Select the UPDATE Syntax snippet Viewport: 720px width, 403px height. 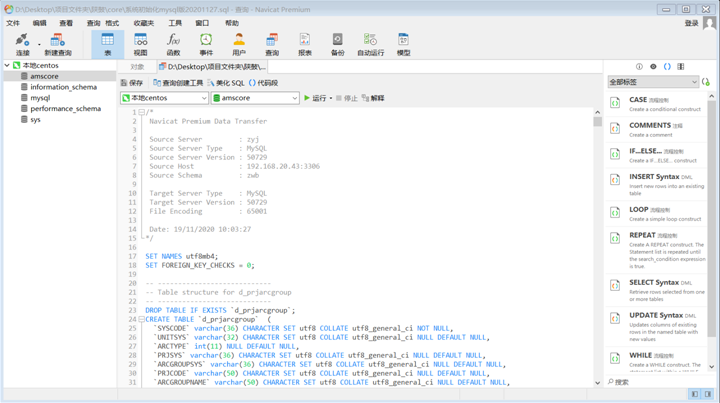click(657, 326)
